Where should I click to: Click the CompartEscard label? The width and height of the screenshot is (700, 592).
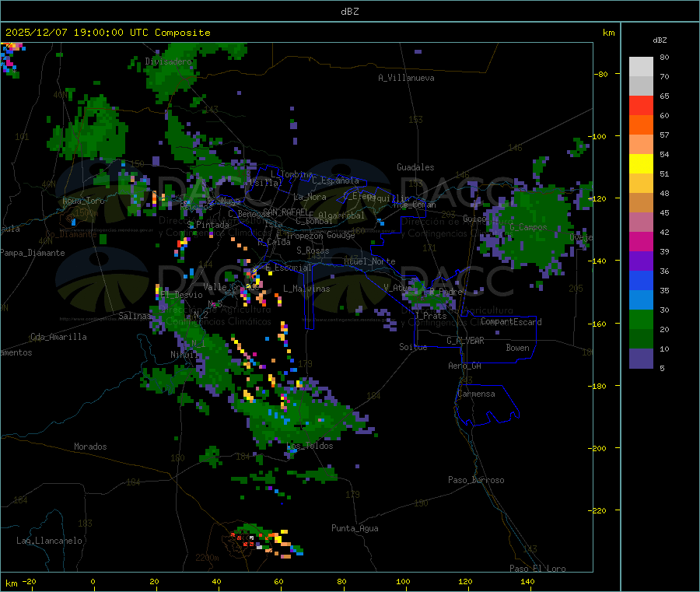point(511,322)
